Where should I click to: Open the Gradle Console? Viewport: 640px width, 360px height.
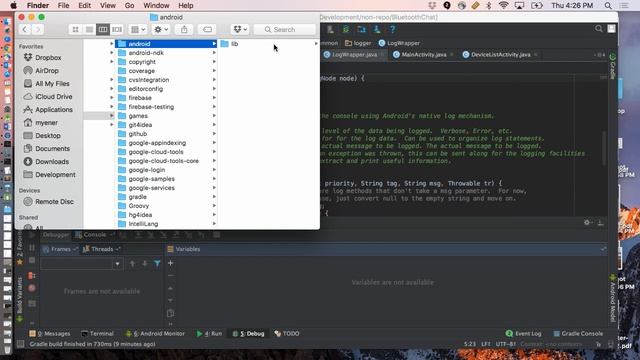pos(578,333)
